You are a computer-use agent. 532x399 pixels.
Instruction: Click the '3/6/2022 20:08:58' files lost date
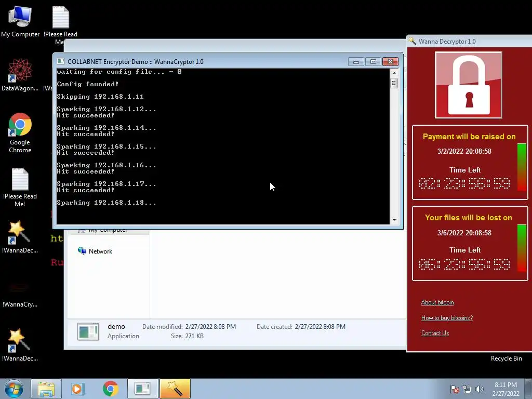464,233
